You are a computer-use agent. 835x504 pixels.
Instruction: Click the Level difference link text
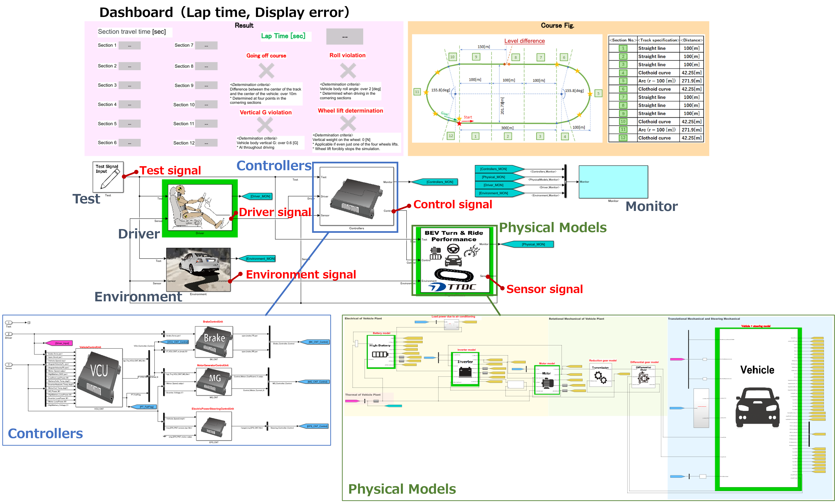[x=524, y=41]
